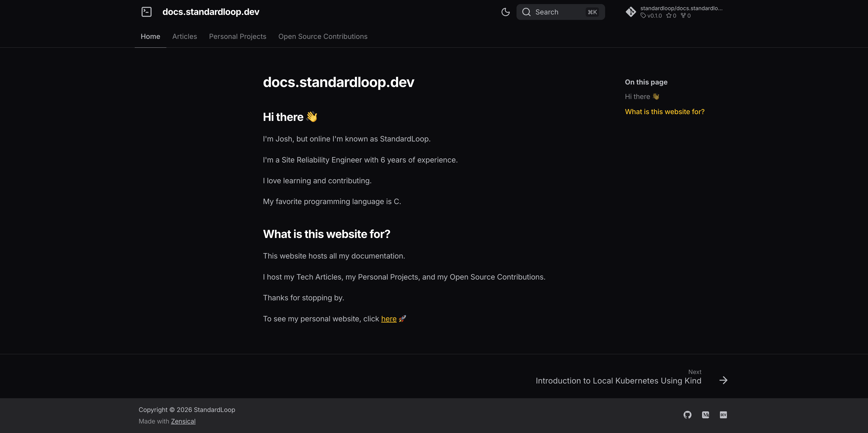This screenshot has height=433, width=868.
Task: Go to Open Source Contributions tab
Action: pos(323,36)
